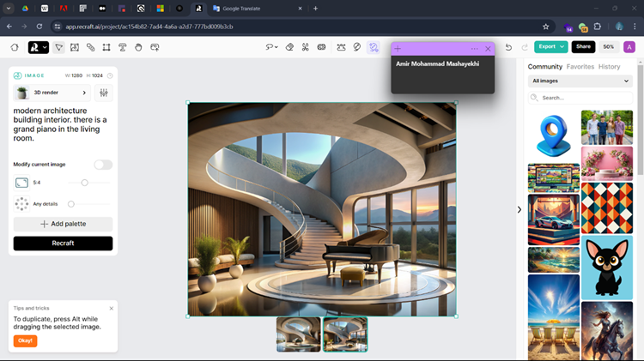Open browser extensions puzzle icon
The width and height of the screenshot is (644, 361).
pyautogui.click(x=598, y=27)
